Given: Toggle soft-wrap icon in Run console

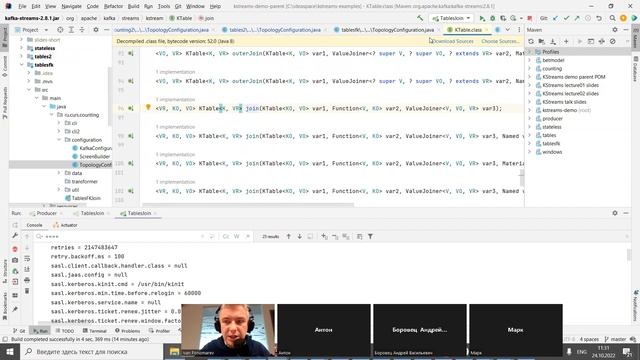Looking at the screenshot, I should [x=27, y=259].
